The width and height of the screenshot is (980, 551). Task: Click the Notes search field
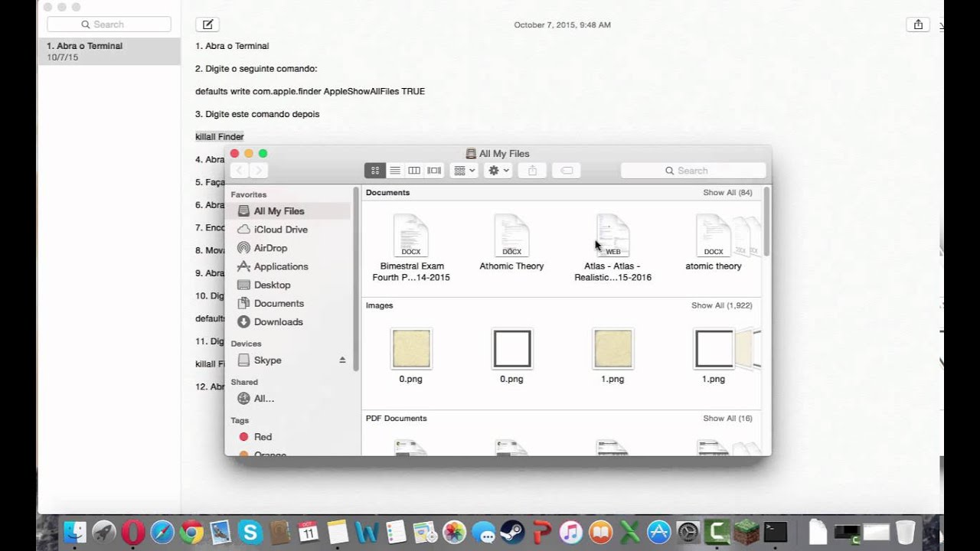coord(109,24)
